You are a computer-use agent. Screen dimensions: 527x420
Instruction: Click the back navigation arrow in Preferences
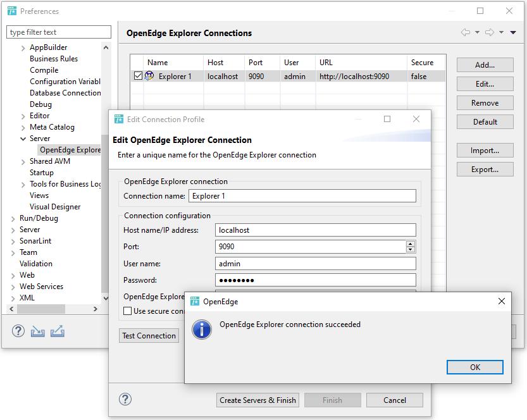pyautogui.click(x=466, y=32)
